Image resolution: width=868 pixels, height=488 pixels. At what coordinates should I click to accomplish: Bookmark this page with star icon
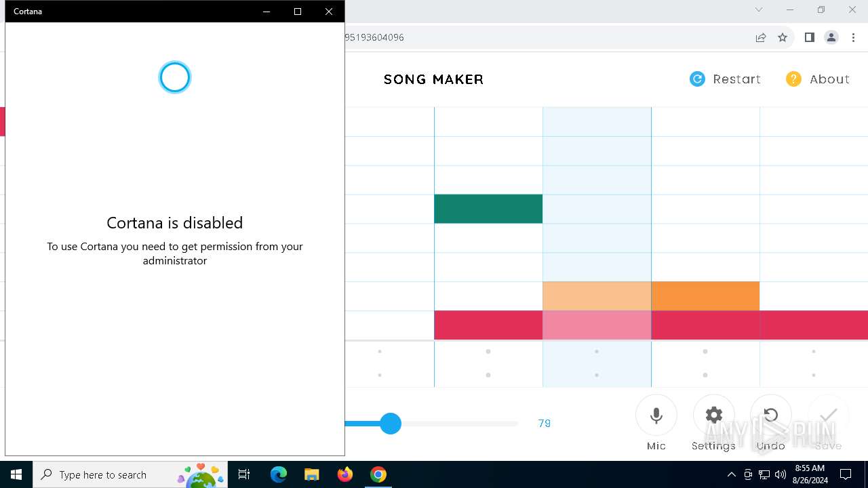783,37
